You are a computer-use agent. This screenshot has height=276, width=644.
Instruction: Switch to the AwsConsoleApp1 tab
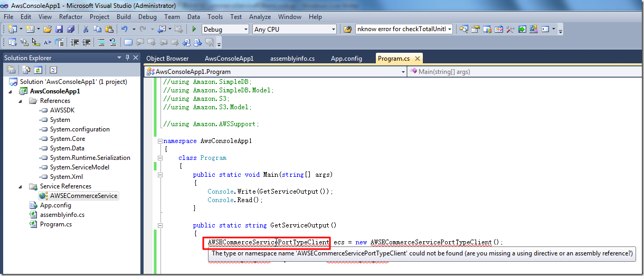229,59
